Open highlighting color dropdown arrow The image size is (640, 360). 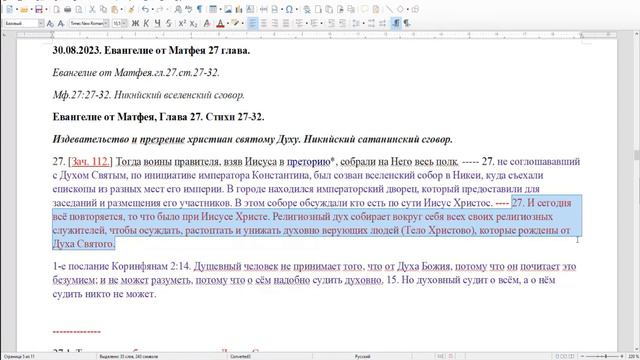coord(242,23)
